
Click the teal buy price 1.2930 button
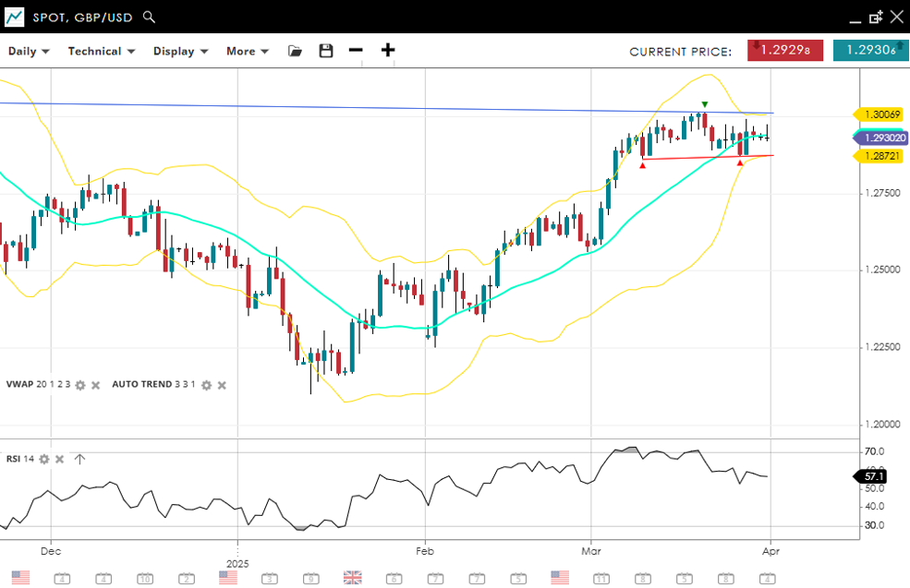(x=868, y=51)
